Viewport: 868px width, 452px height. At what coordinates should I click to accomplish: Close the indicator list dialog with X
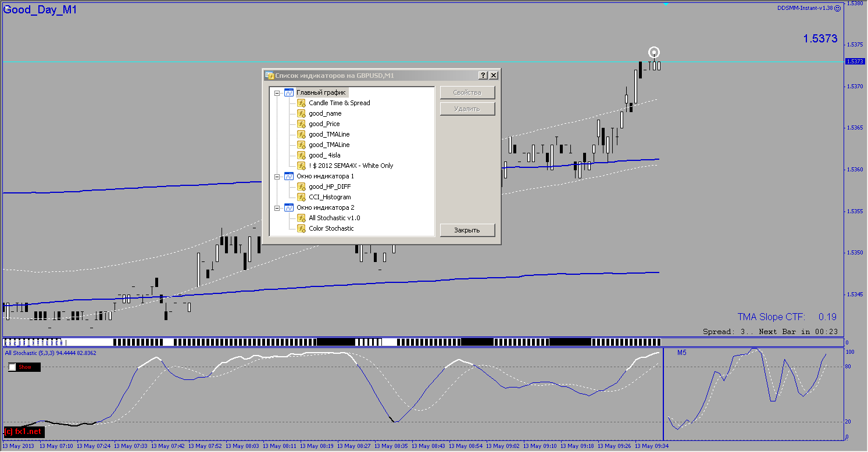(x=494, y=76)
